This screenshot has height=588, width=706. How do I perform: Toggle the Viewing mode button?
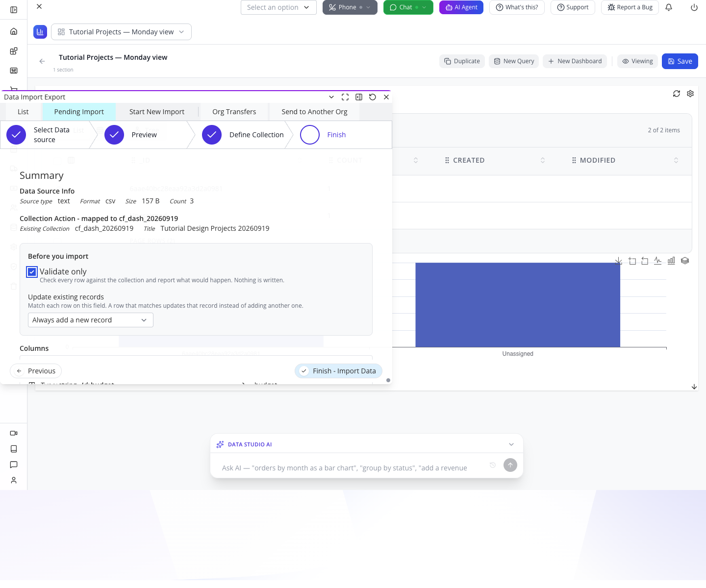pyautogui.click(x=637, y=61)
